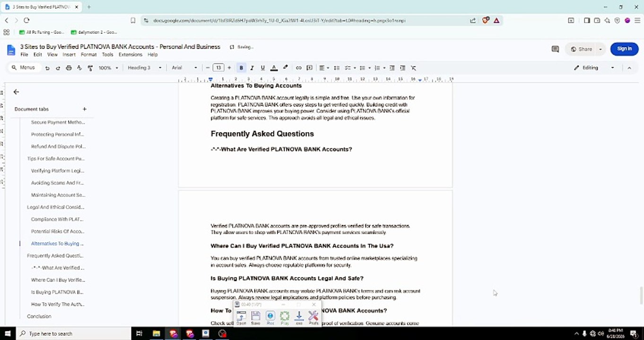Open the Format menu

88,55
